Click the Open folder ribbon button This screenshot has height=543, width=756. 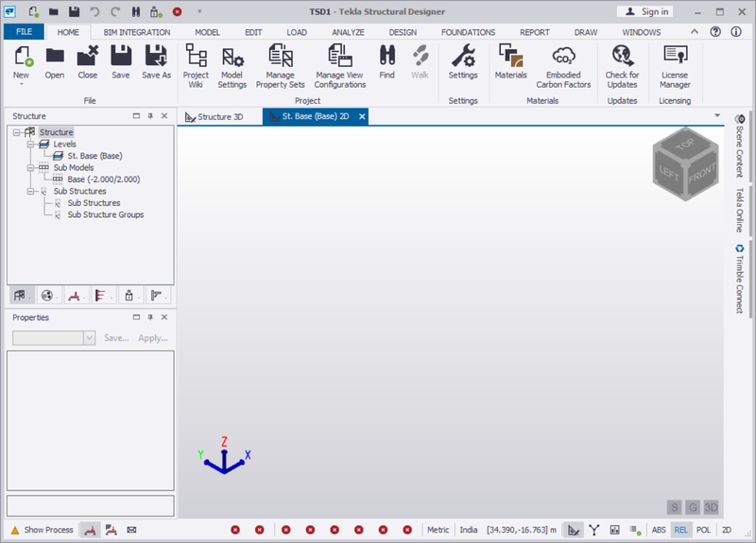coord(55,61)
